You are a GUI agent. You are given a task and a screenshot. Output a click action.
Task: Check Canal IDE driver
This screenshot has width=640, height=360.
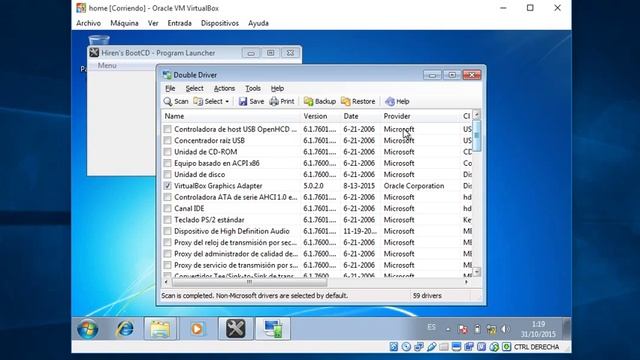[x=167, y=209]
